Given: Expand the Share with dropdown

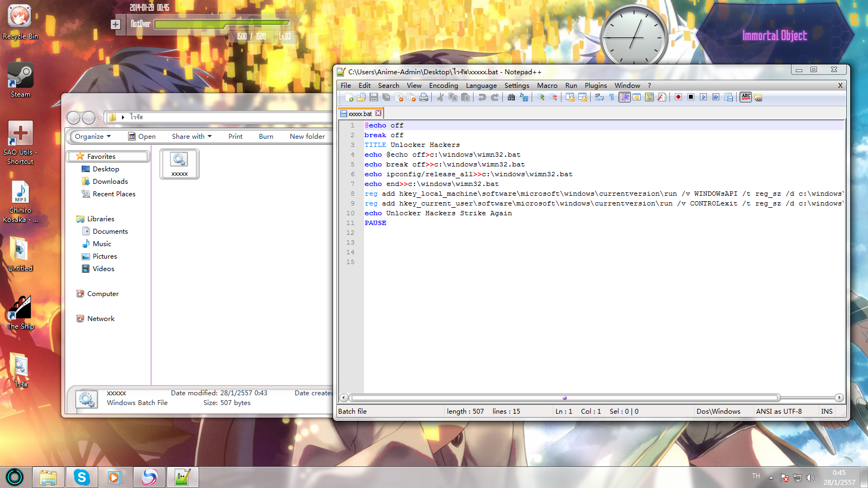Looking at the screenshot, I should [x=192, y=137].
